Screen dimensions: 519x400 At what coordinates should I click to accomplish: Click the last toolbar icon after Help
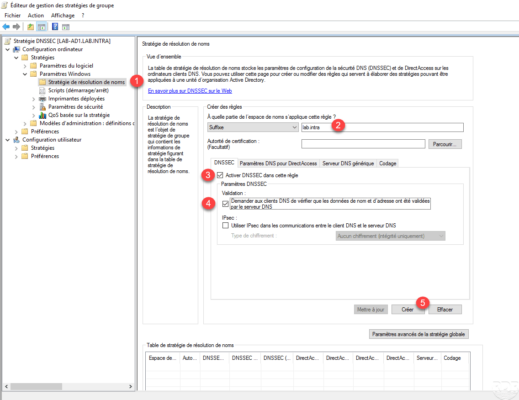click(x=66, y=27)
